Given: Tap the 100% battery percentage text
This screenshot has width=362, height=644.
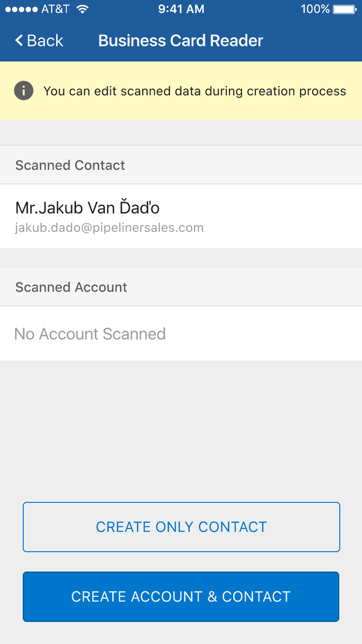Looking at the screenshot, I should click(315, 9).
